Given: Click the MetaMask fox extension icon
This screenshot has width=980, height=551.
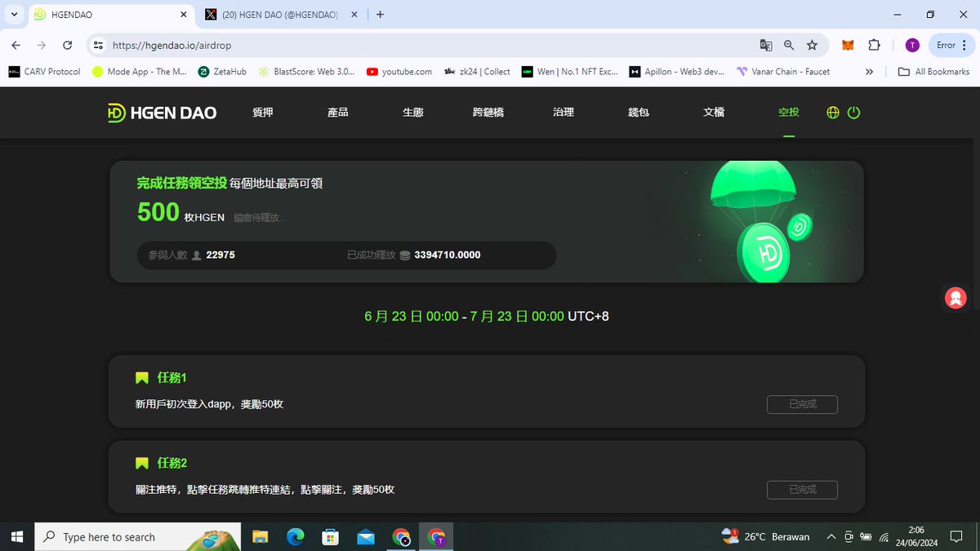Looking at the screenshot, I should pos(849,46).
